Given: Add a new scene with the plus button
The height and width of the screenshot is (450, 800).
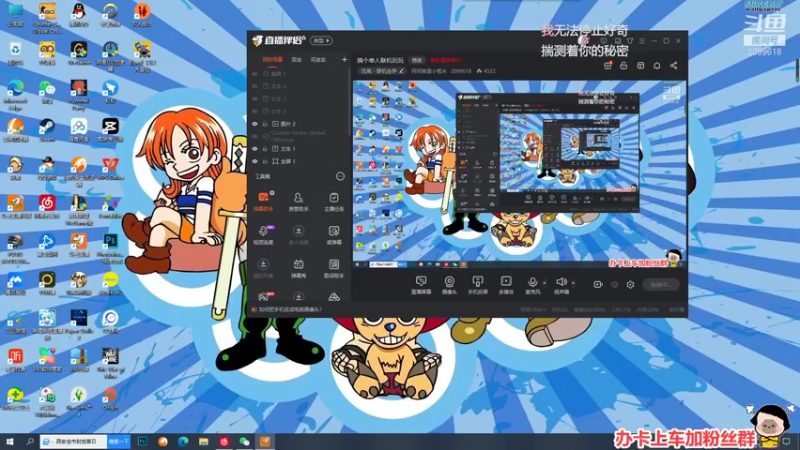Looking at the screenshot, I should point(344,60).
